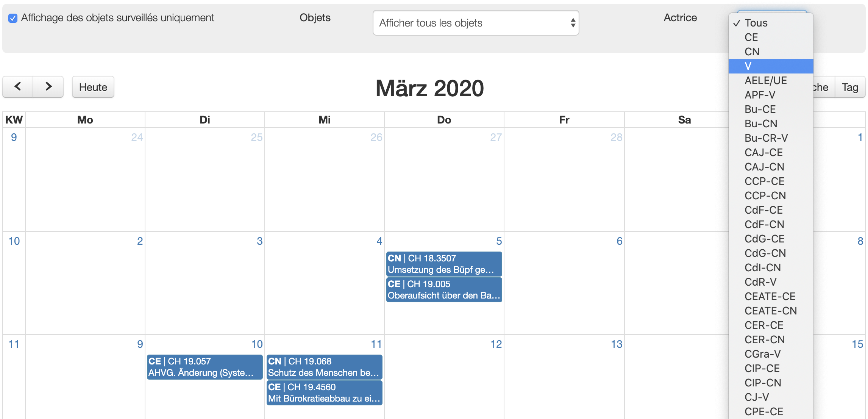Select V from the Actrice list
The height and width of the screenshot is (419, 868).
(x=771, y=66)
